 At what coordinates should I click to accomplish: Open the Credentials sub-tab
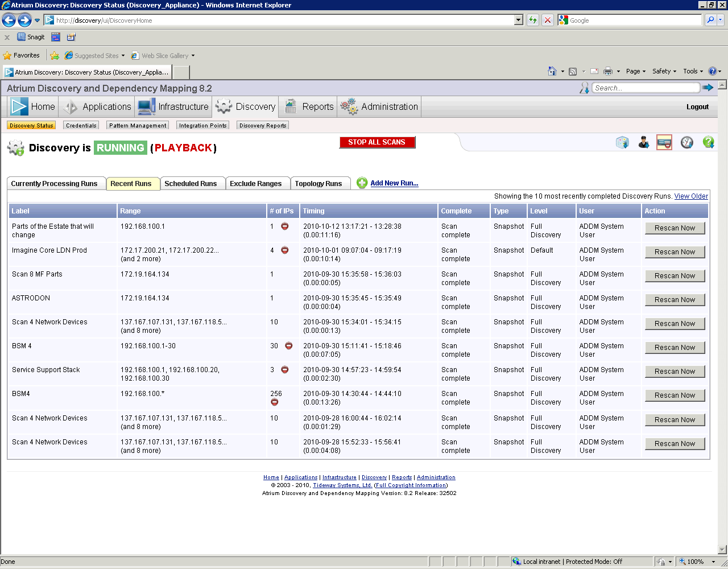(81, 125)
